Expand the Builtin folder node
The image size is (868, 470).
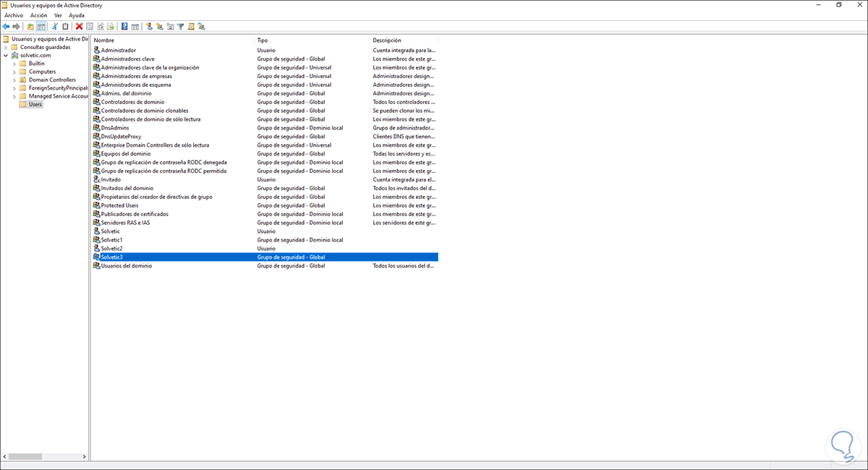click(14, 64)
